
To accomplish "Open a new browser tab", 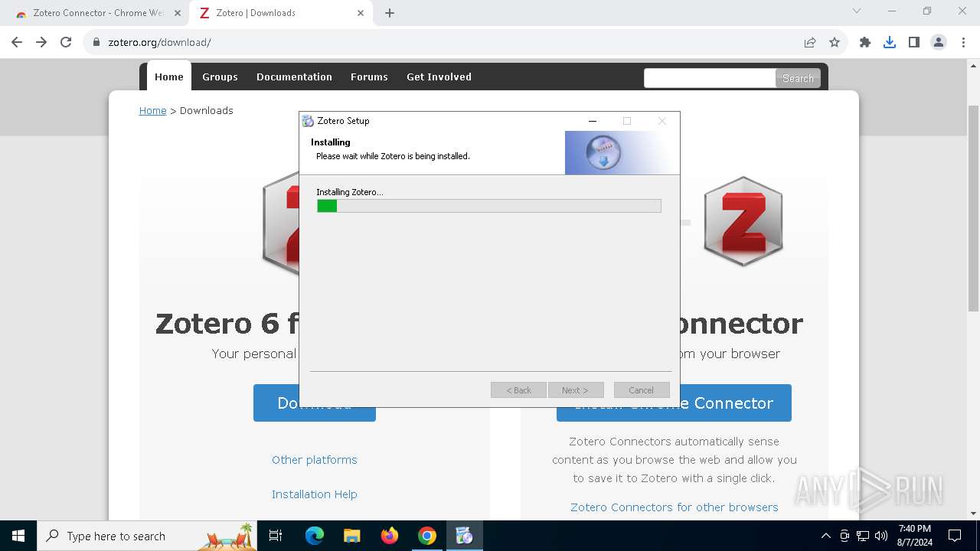I will 390,13.
